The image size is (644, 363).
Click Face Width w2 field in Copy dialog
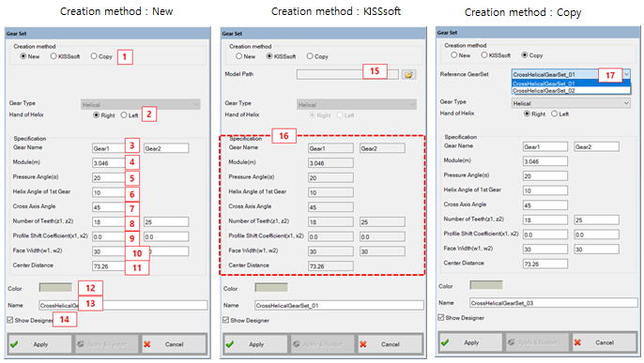pos(596,249)
